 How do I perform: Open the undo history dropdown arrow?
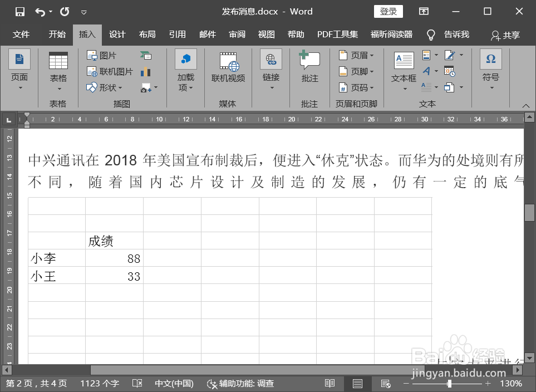click(x=51, y=12)
